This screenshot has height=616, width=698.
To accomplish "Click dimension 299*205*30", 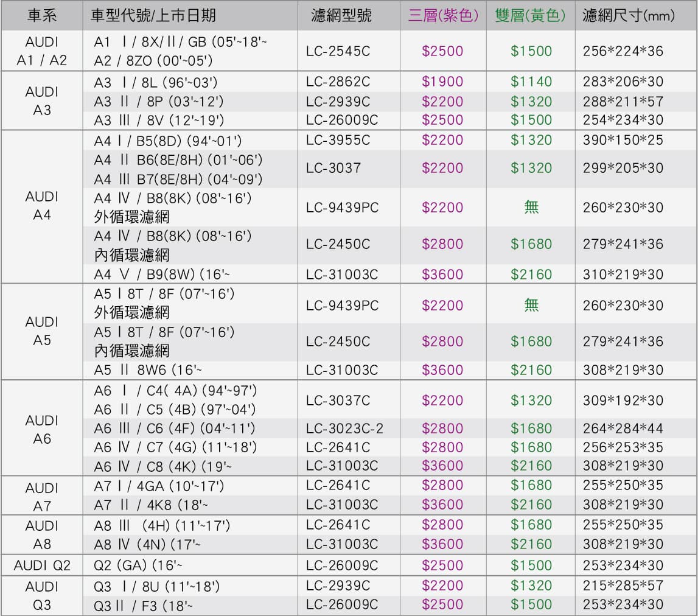I will pos(623,168).
